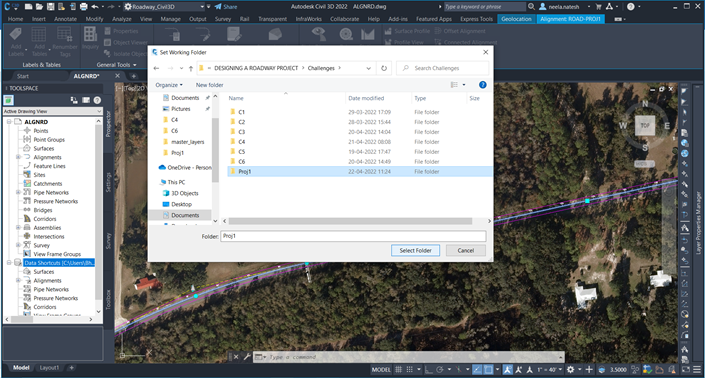
Task: Click the Share icon in title bar
Action: tap(226, 7)
